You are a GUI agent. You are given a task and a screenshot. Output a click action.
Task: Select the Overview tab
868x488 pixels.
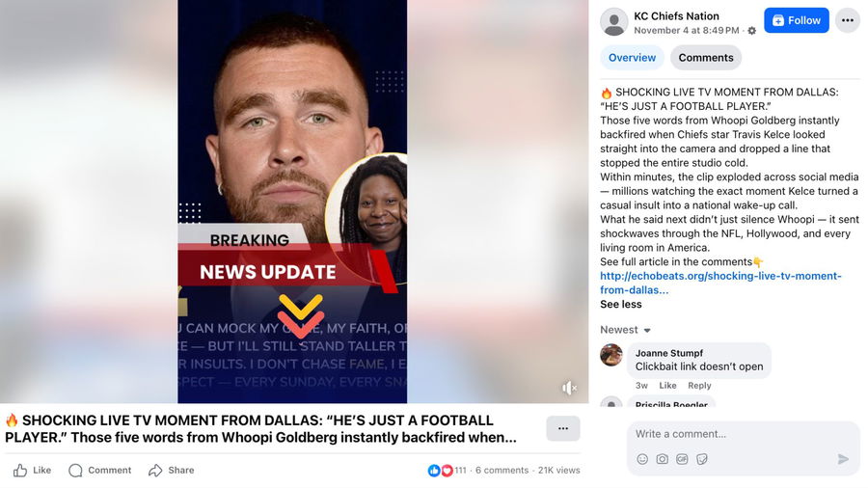632,58
